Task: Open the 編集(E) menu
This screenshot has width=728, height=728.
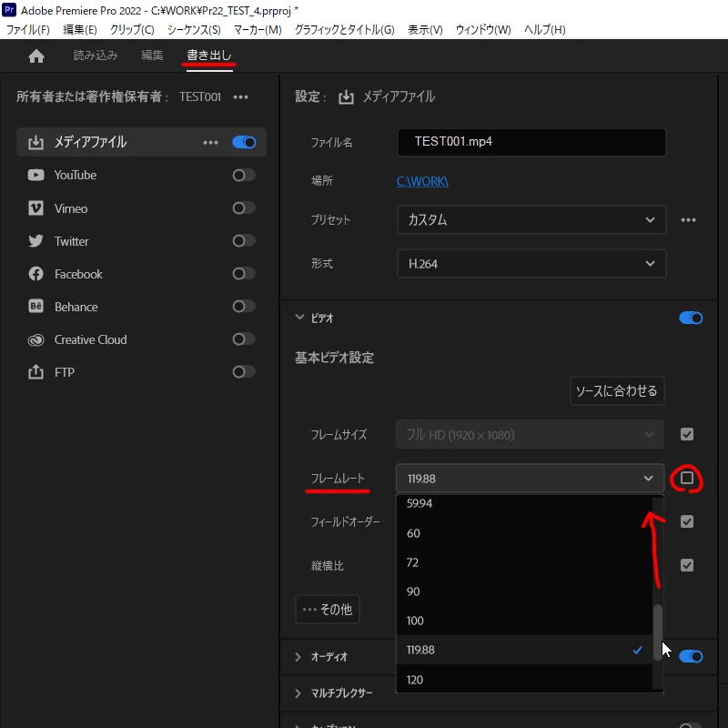Action: click(x=80, y=30)
